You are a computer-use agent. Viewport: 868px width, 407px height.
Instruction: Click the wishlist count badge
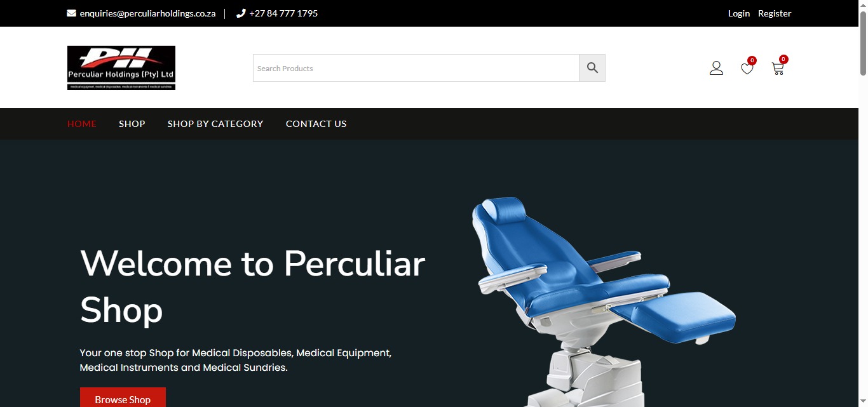(752, 61)
